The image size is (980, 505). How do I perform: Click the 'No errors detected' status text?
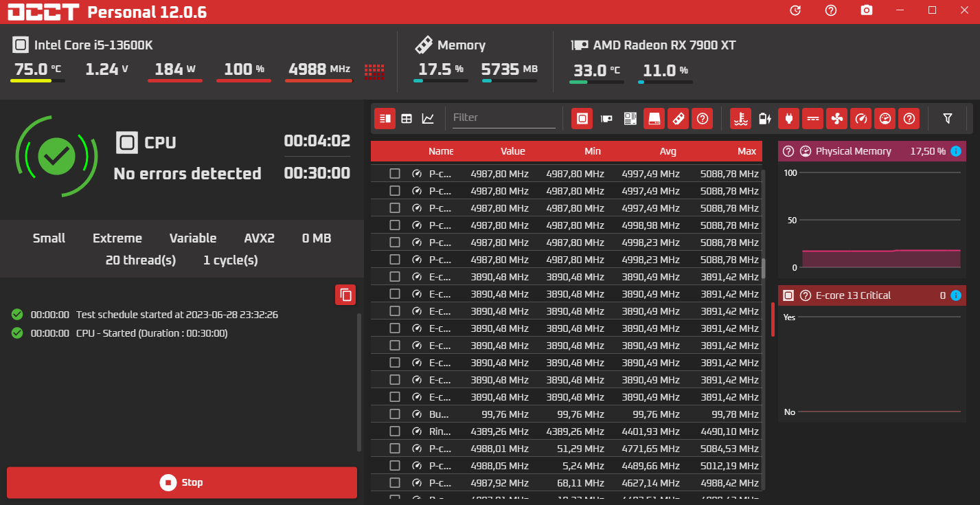187,174
